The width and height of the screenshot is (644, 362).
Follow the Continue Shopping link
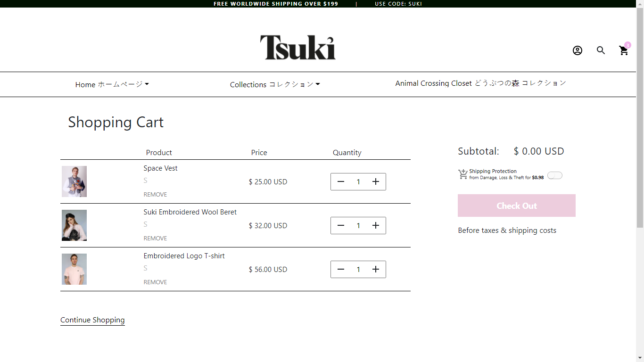coord(92,320)
